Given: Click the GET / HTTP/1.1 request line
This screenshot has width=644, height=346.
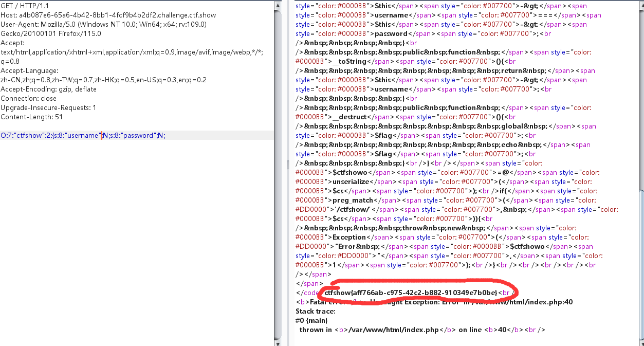Looking at the screenshot, I should click(x=25, y=6).
